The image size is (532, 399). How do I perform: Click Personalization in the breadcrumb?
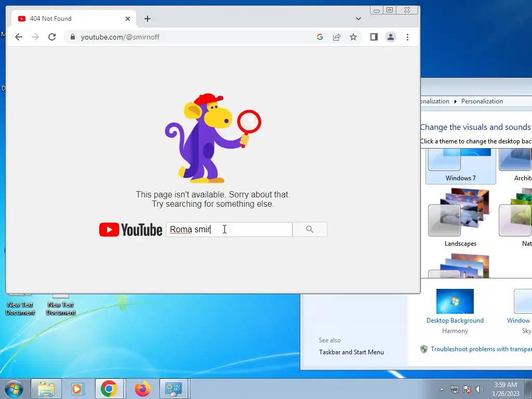(x=482, y=101)
